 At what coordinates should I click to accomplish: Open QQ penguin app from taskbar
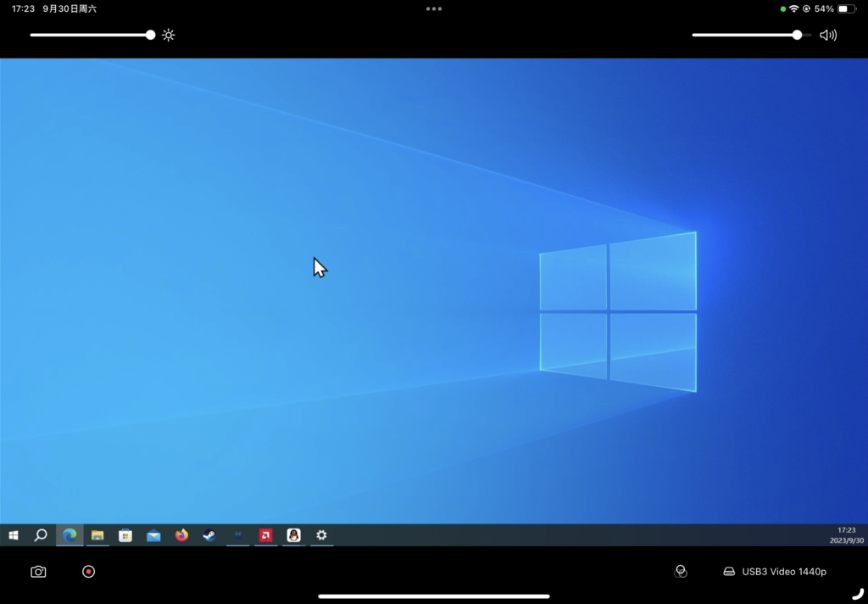[x=294, y=535]
